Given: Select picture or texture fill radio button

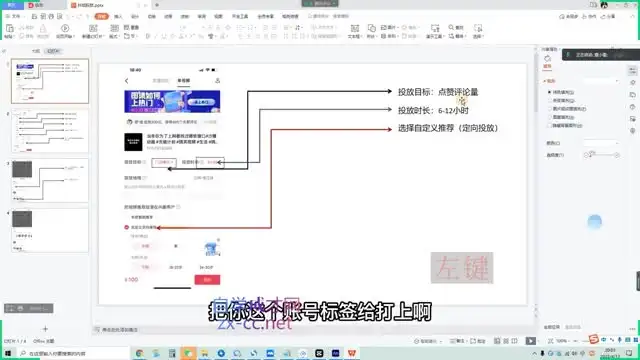Looking at the screenshot, I should [x=550, y=109].
